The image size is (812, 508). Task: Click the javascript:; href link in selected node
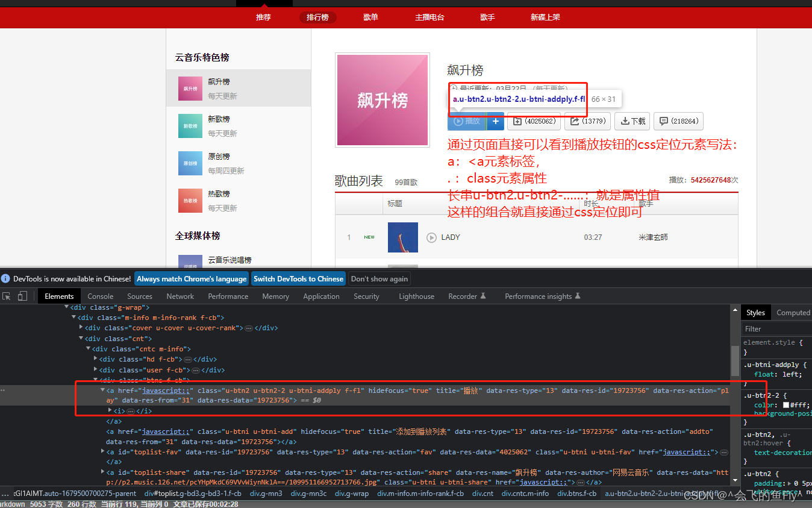point(166,390)
